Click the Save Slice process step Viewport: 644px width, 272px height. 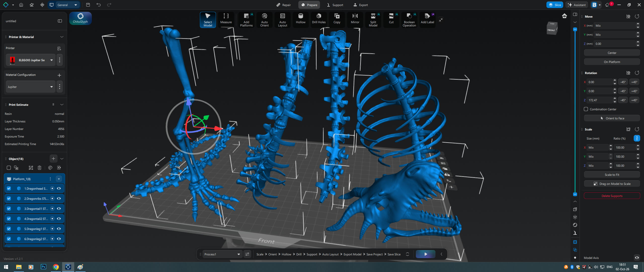[394, 254]
